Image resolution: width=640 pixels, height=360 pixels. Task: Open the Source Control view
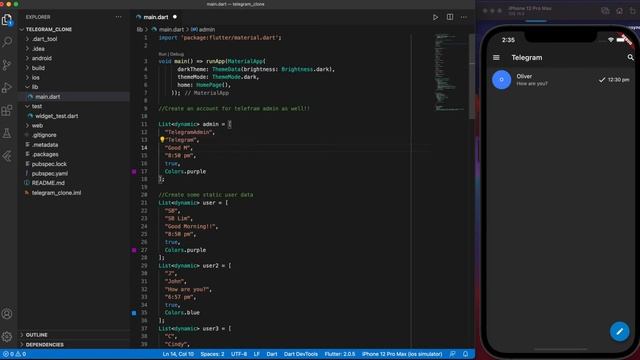tap(7, 64)
